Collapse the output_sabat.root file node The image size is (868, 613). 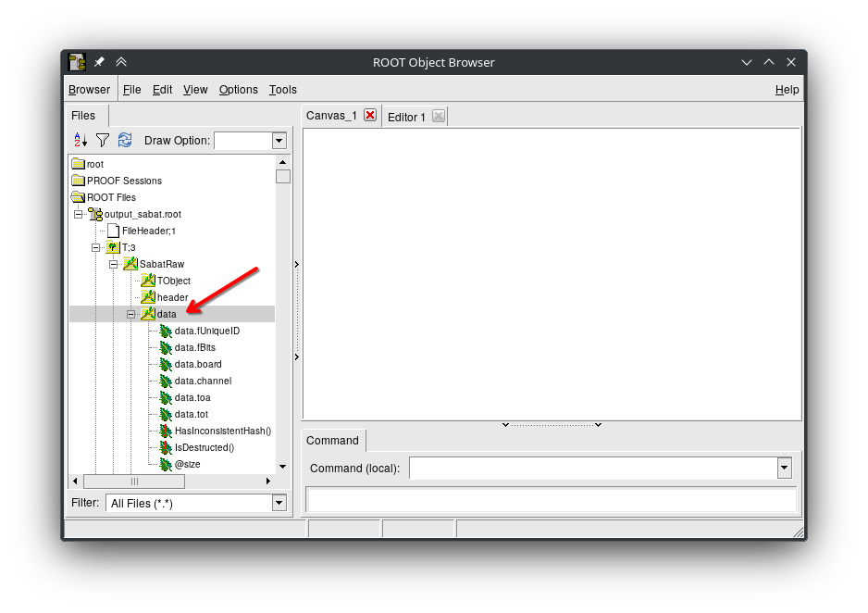(79, 214)
